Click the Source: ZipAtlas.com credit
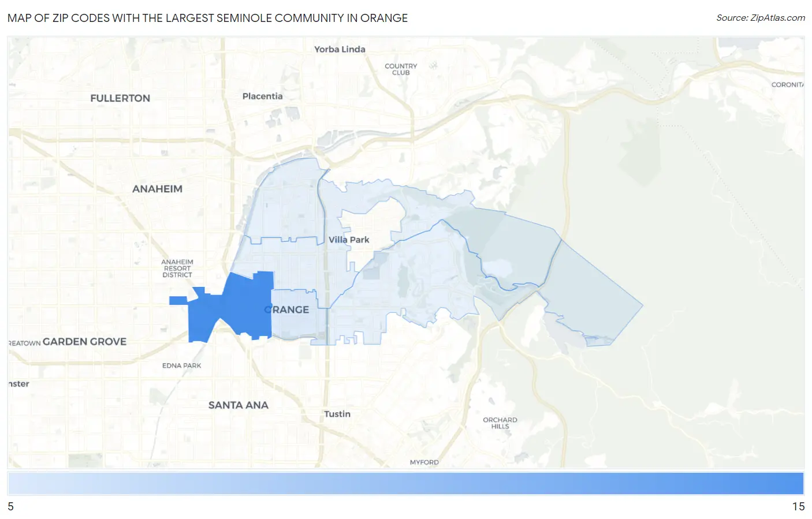The width and height of the screenshot is (812, 519). pos(761,18)
